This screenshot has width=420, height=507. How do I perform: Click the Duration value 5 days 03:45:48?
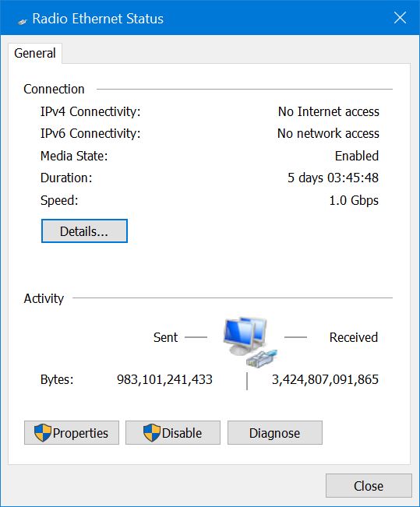pyautogui.click(x=333, y=178)
